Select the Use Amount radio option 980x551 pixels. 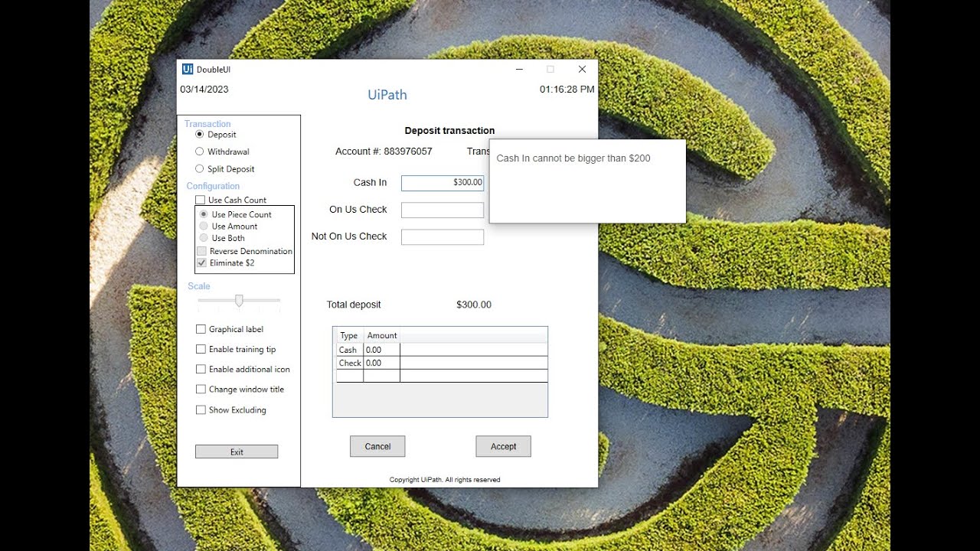tap(204, 227)
